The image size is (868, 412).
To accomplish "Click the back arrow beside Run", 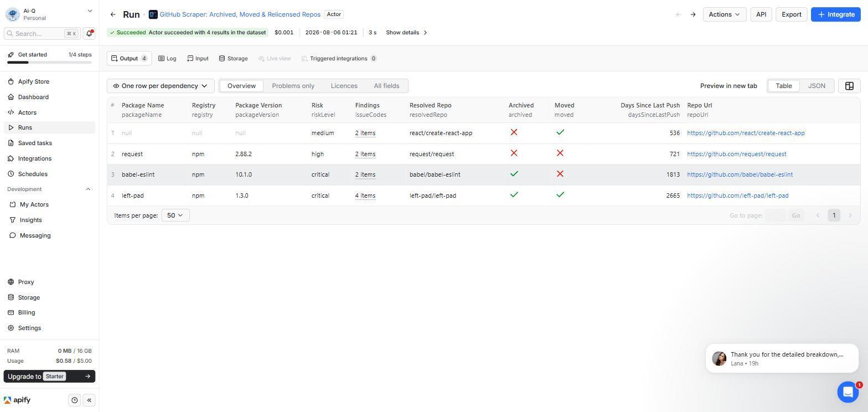I will click(113, 14).
